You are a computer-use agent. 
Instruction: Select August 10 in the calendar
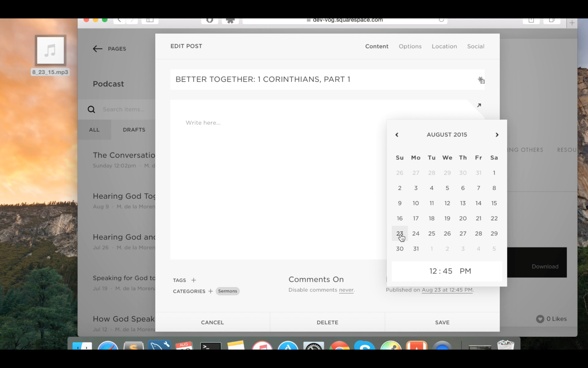click(x=416, y=203)
